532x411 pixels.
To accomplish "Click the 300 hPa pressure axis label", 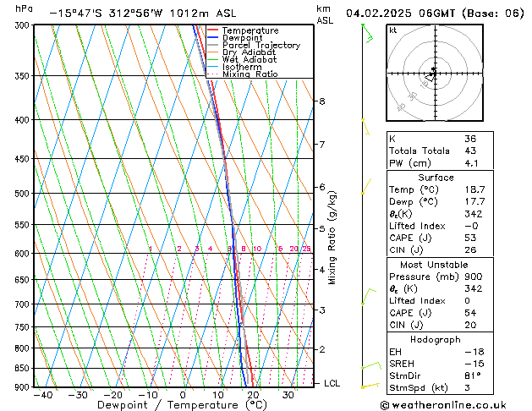I will tap(24, 25).
